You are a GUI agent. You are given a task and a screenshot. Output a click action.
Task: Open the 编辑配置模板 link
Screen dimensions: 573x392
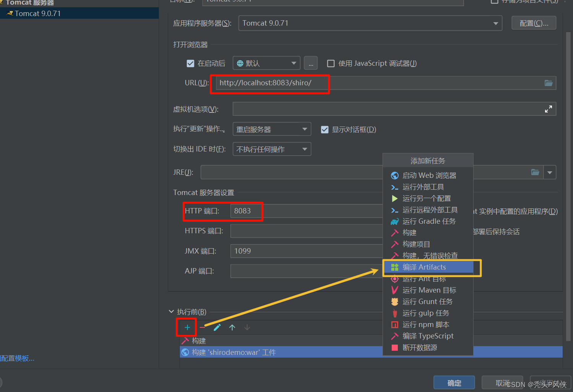click(x=17, y=358)
